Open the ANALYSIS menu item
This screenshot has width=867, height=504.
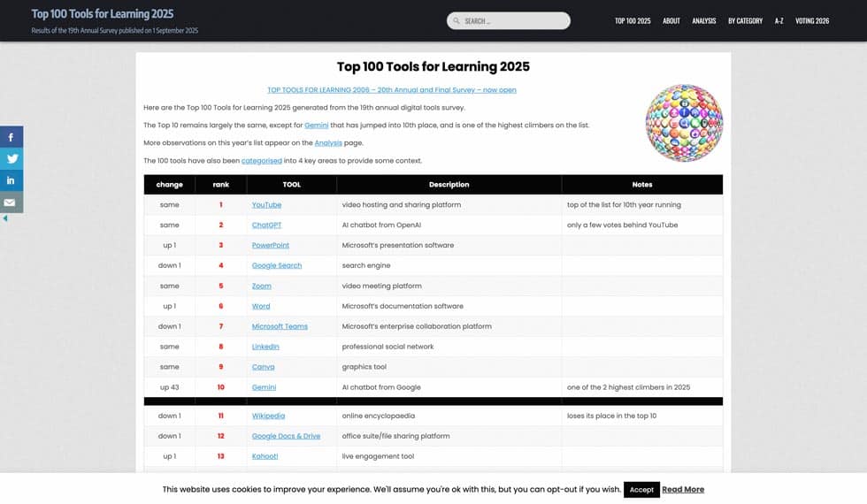pos(704,21)
